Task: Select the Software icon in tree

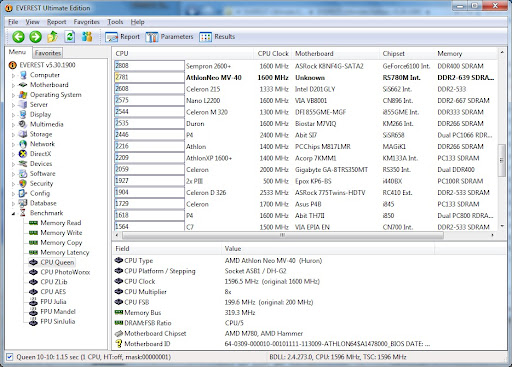Action: (x=23, y=173)
